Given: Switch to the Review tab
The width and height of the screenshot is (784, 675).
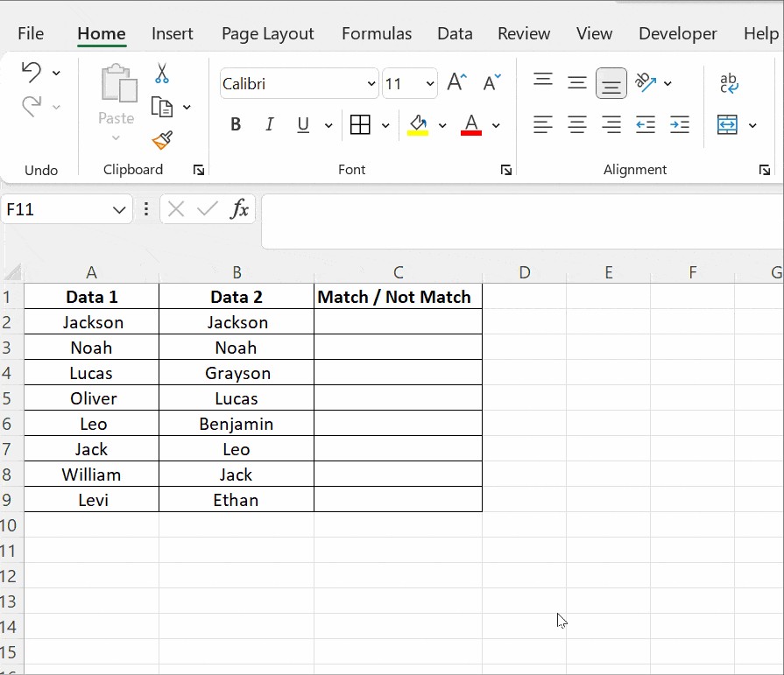Looking at the screenshot, I should (x=524, y=33).
